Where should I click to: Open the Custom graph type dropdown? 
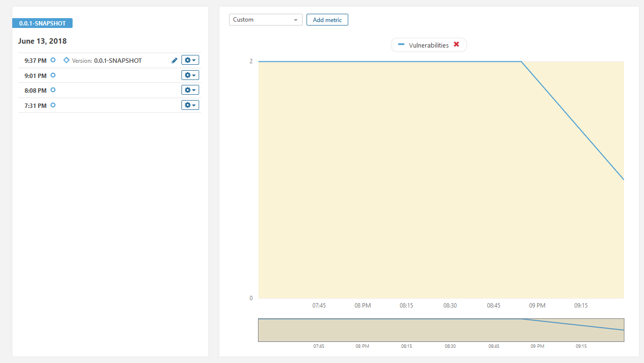(265, 20)
